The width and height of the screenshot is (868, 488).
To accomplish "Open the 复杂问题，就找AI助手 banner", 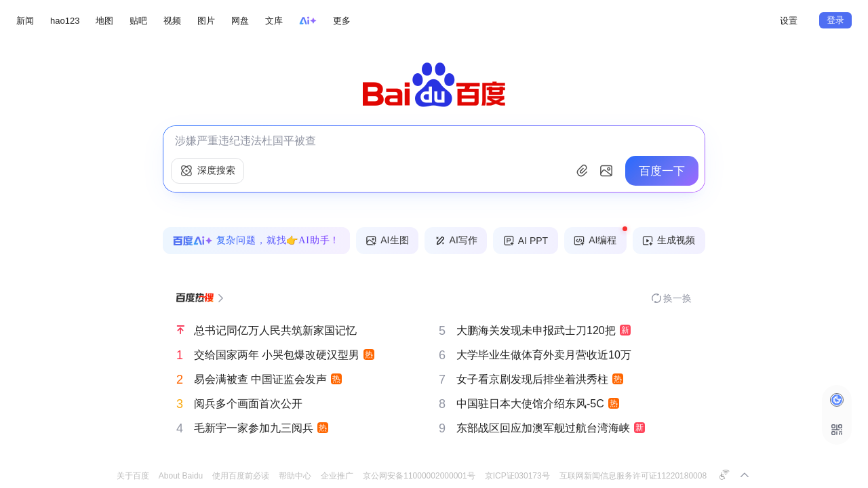I will (x=256, y=241).
